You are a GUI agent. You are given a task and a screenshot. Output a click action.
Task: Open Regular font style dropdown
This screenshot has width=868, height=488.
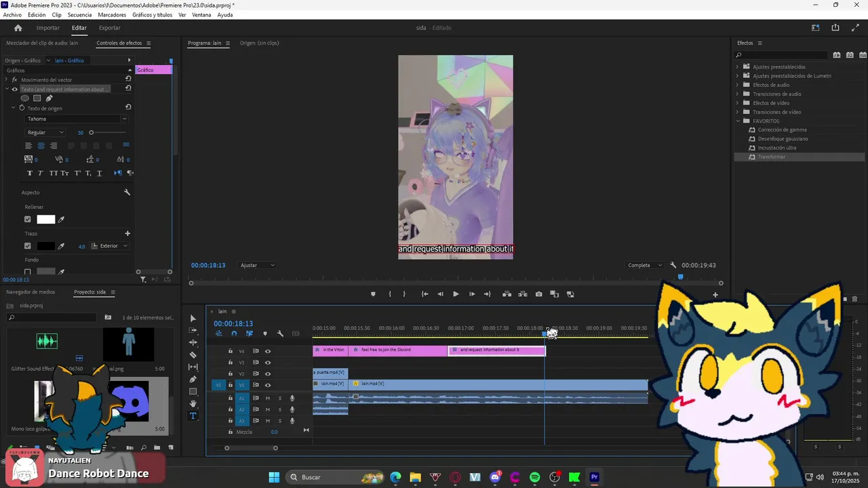point(45,132)
